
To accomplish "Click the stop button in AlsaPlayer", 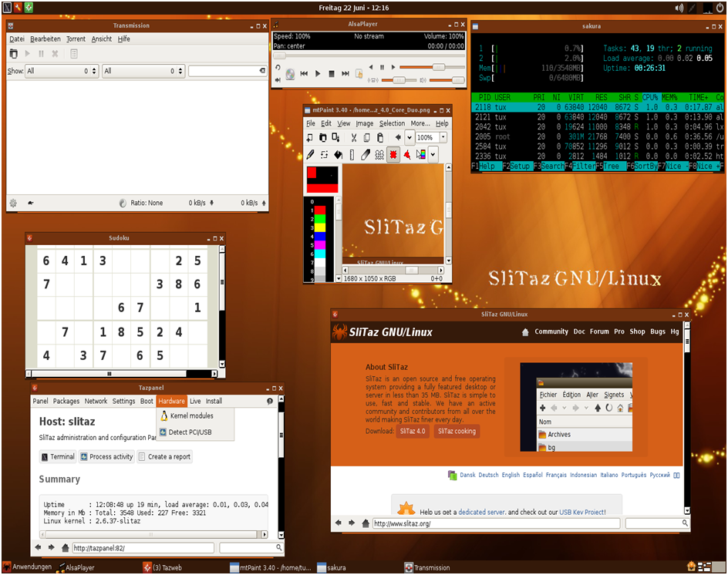I will coord(332,74).
